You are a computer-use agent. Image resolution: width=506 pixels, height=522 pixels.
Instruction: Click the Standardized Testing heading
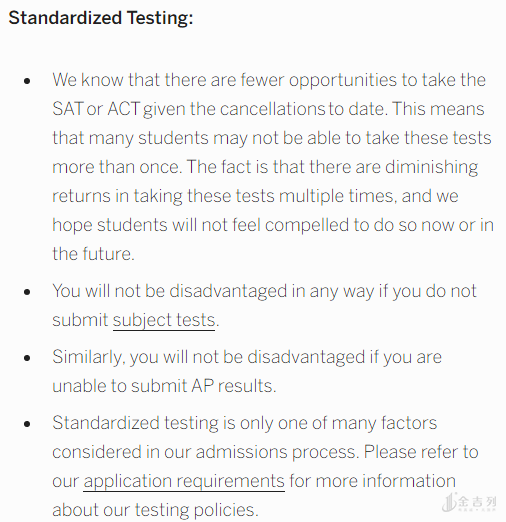point(101,18)
